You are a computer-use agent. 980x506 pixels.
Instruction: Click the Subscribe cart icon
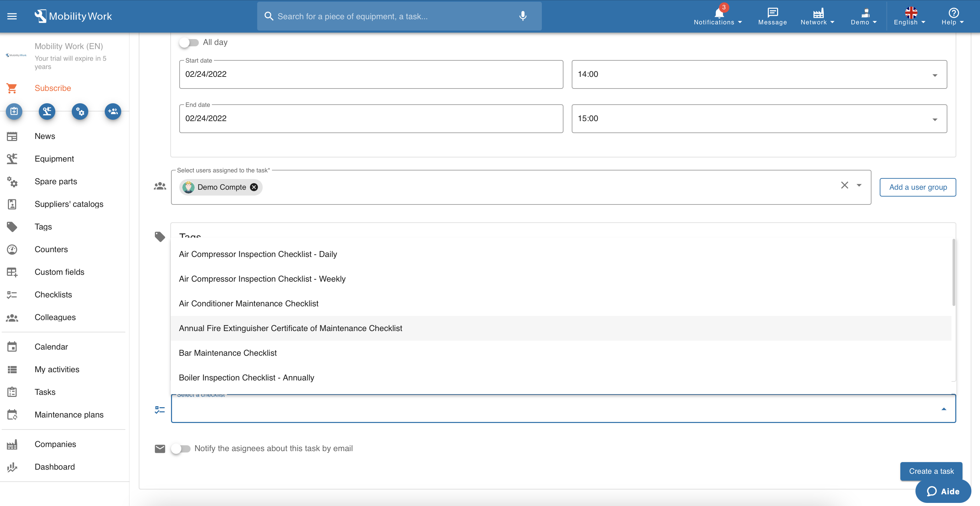click(12, 88)
